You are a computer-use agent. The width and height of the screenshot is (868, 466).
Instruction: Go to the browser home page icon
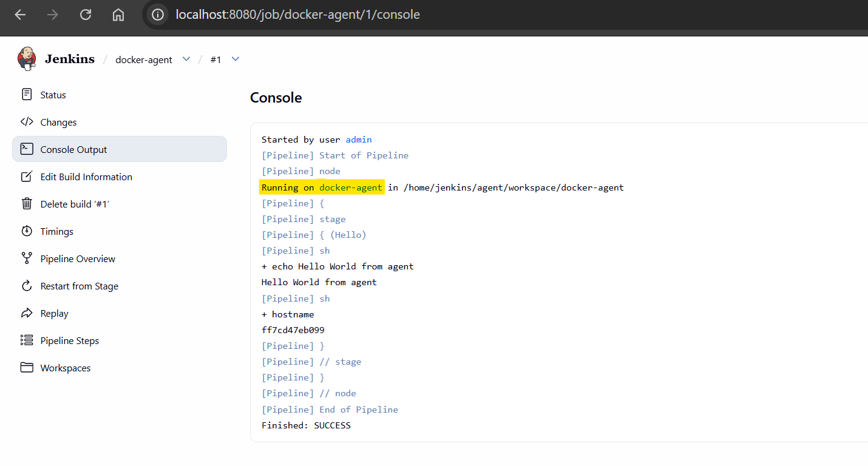click(x=118, y=15)
